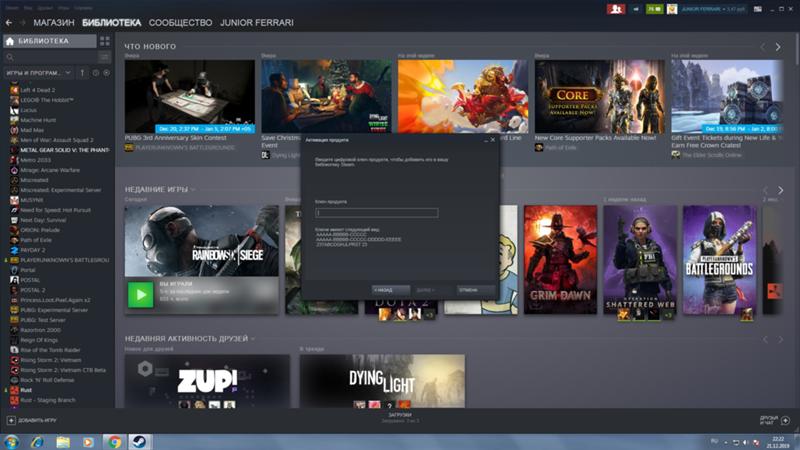The image size is (800, 450).
Task: Open the СООБЩЕСТВО (Community) tab
Action: 180,22
